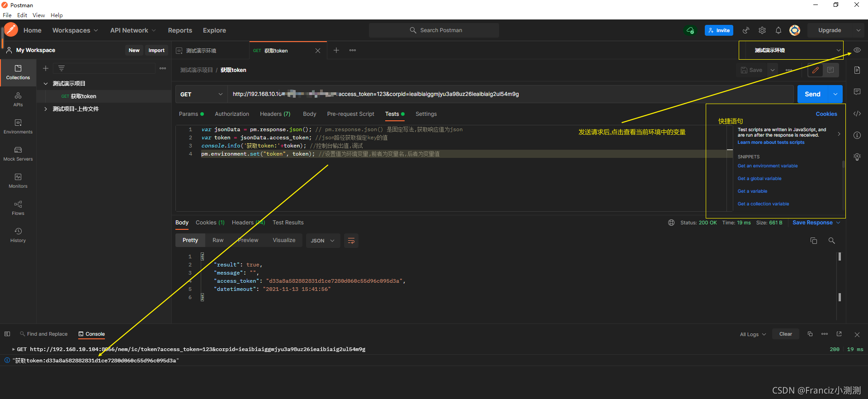The image size is (868, 399).
Task: Open the Collections sidebar panel
Action: tap(18, 72)
